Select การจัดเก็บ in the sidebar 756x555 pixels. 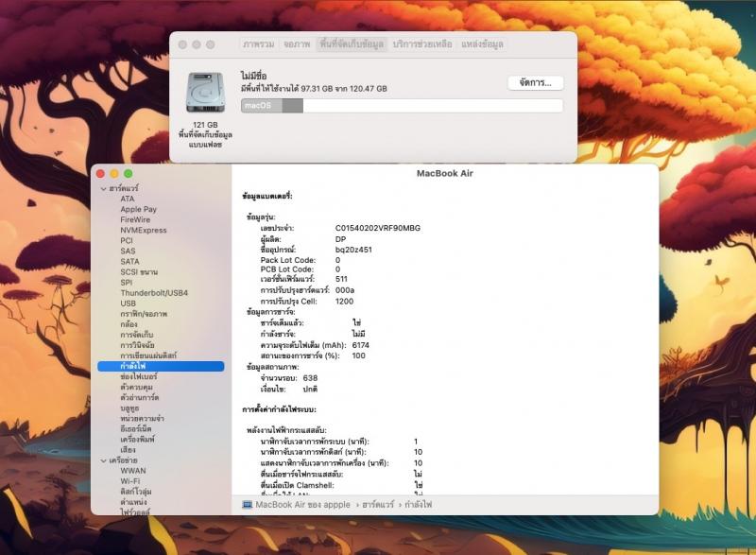pyautogui.click(x=137, y=335)
